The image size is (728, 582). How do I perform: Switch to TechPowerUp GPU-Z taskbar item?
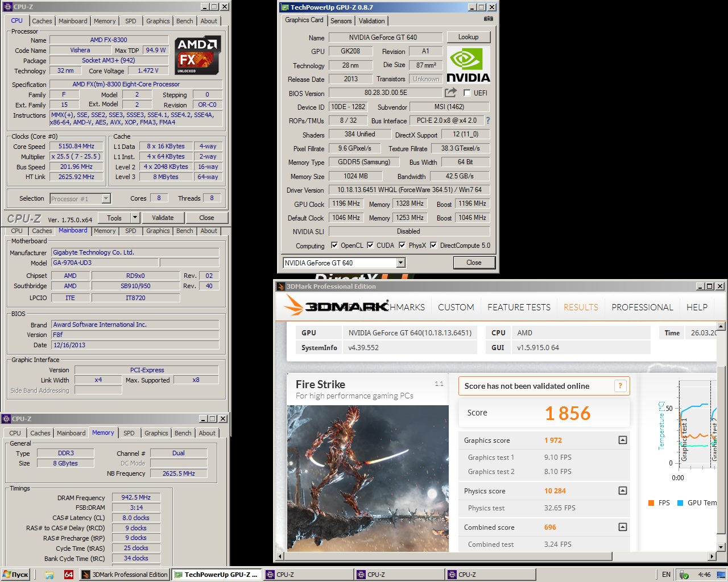point(216,575)
